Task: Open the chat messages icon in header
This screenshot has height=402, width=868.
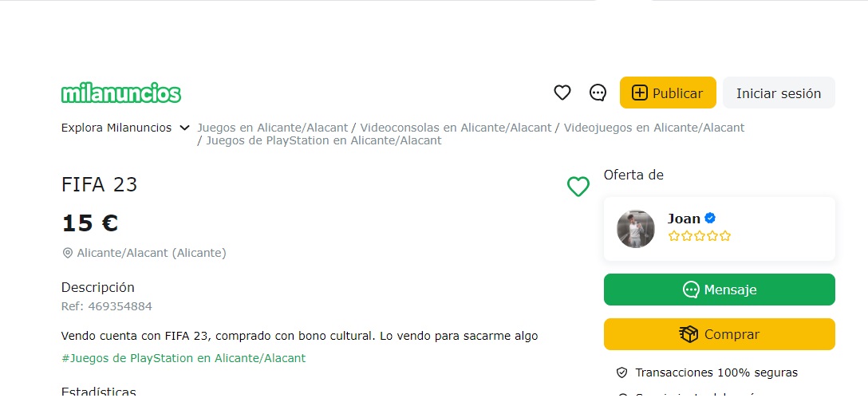Action: [x=598, y=93]
